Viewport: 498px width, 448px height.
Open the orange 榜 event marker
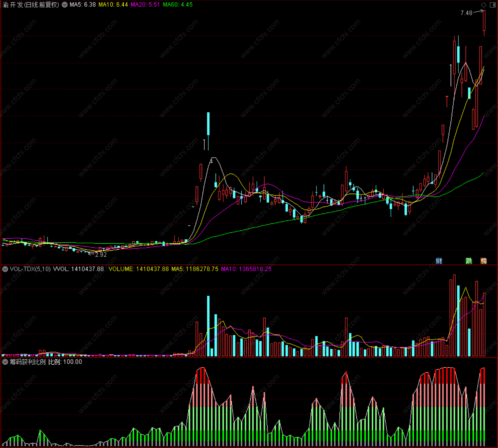(x=483, y=261)
